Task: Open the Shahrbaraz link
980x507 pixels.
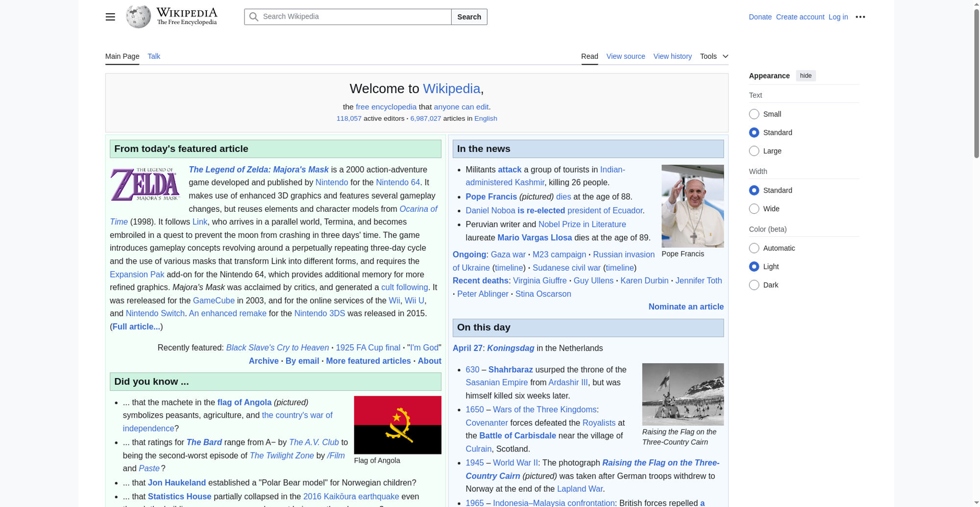Action: pyautogui.click(x=511, y=370)
